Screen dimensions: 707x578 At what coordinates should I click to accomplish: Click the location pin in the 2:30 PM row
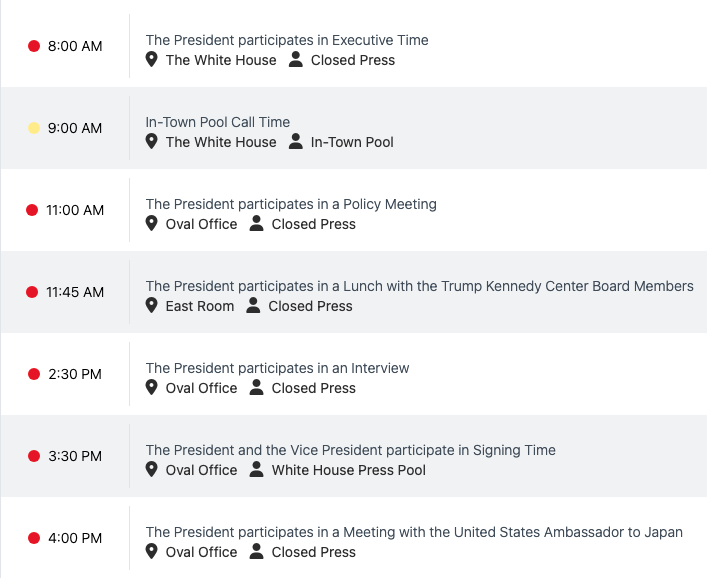click(x=152, y=388)
